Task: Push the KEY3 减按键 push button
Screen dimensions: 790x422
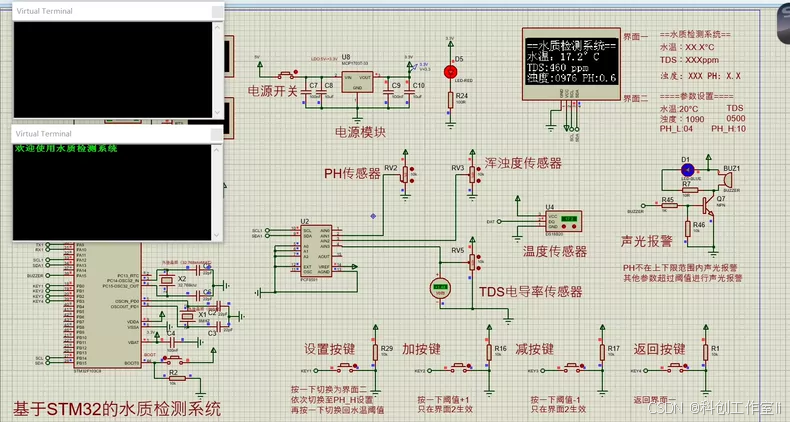Action: (573, 367)
